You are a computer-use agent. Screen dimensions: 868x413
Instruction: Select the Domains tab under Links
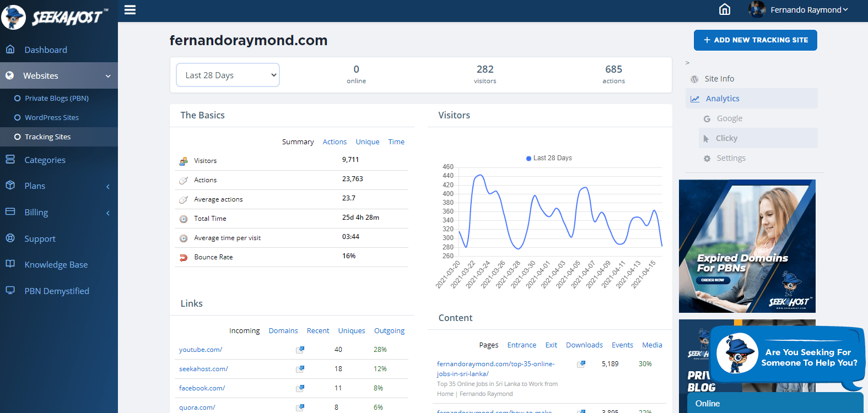283,330
